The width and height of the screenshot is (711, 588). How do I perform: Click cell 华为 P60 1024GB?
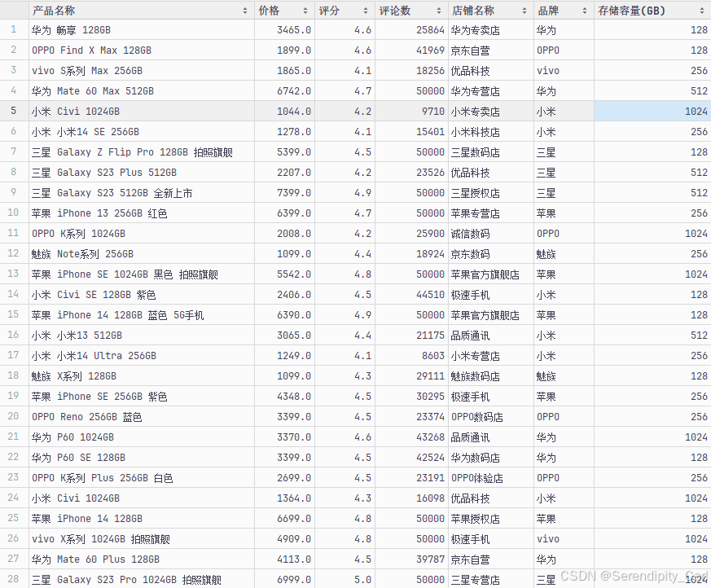(x=142, y=437)
